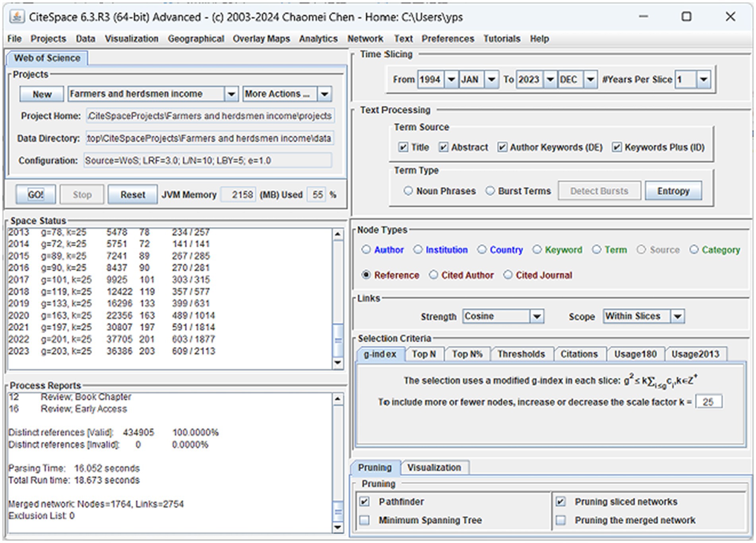Open the Analytics menu
Screen dimensions: 756x543
pos(318,39)
